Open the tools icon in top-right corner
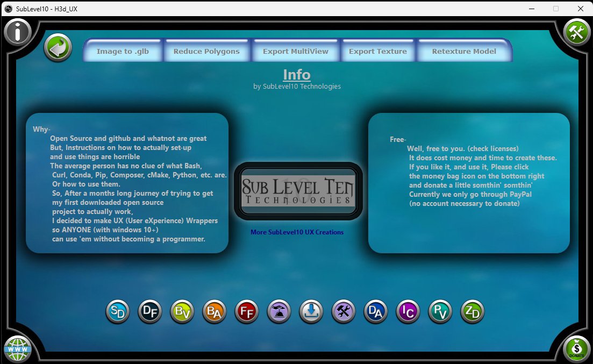The width and height of the screenshot is (593, 364). tap(576, 32)
